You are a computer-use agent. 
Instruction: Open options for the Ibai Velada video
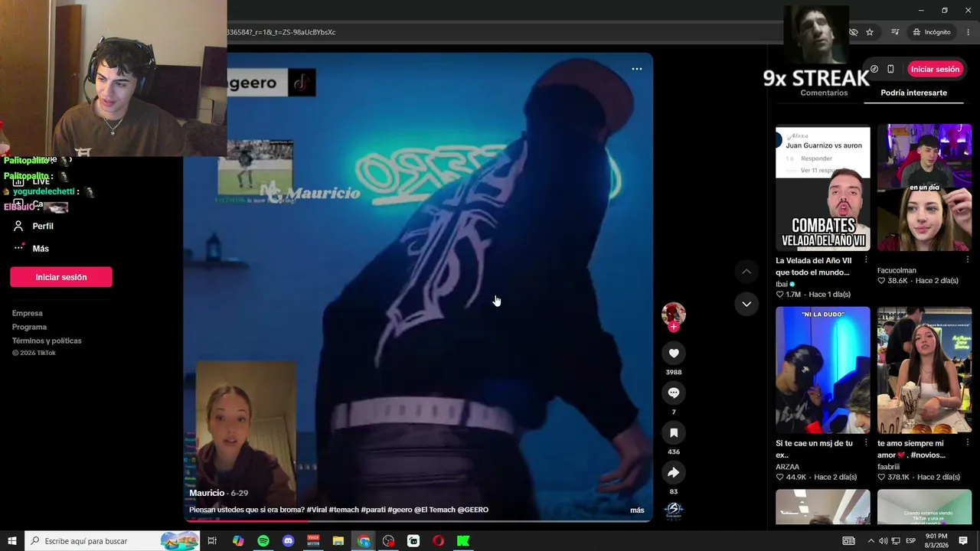866,260
